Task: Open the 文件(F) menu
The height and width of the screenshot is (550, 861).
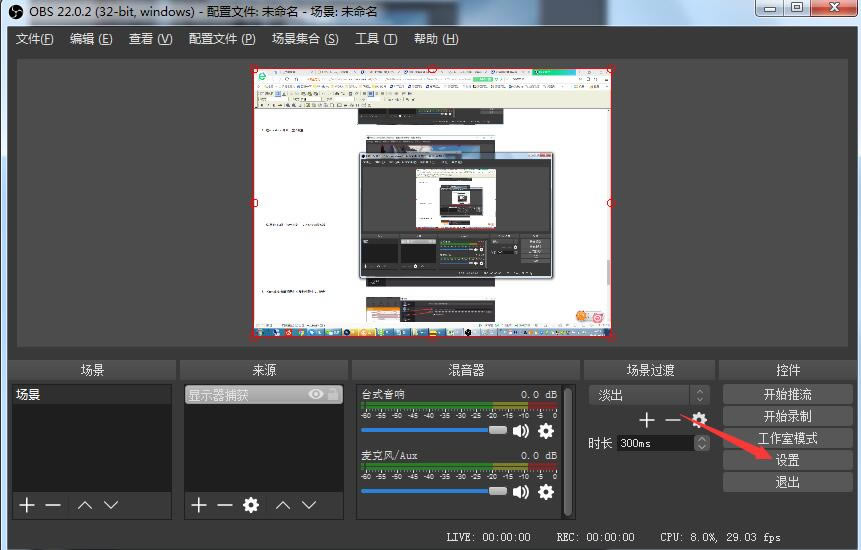Action: (x=35, y=39)
